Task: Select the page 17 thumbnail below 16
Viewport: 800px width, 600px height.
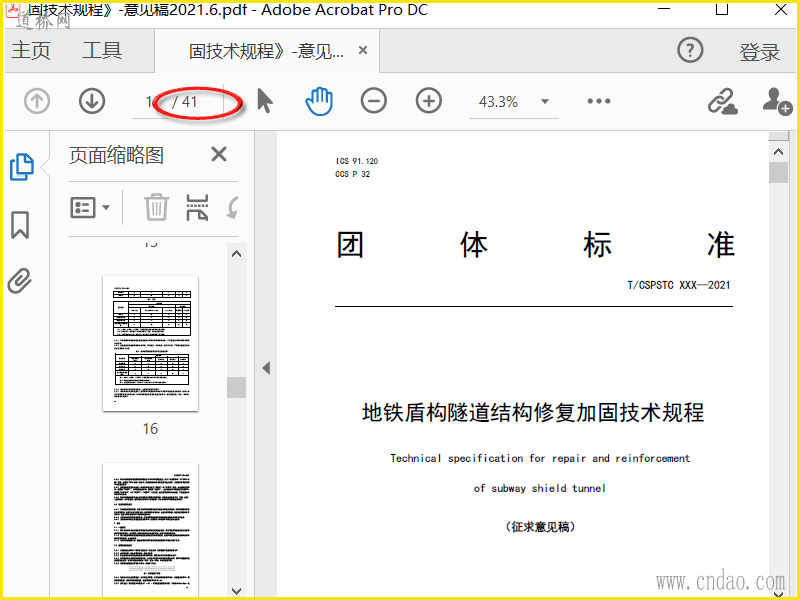Action: [150, 530]
